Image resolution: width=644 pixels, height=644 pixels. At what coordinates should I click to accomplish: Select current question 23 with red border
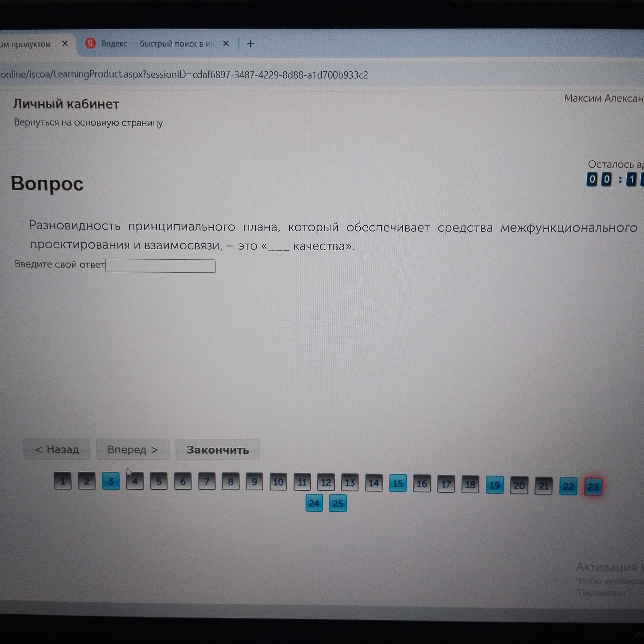[x=593, y=487]
